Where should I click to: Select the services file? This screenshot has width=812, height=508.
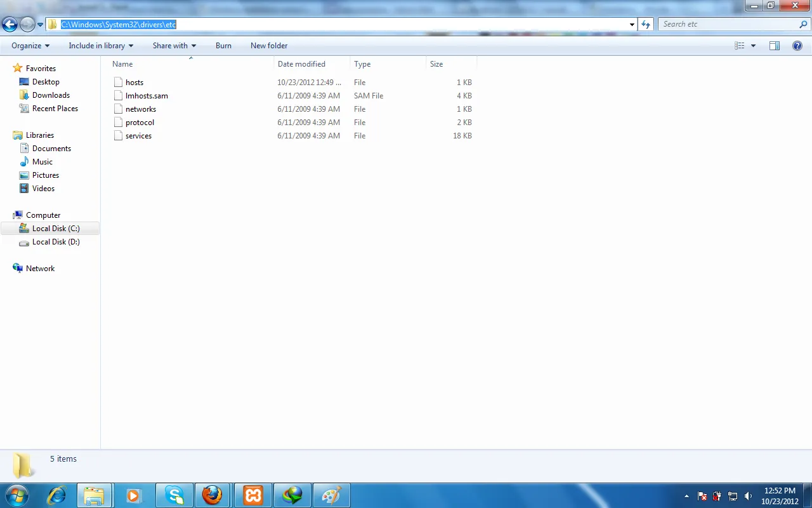pyautogui.click(x=138, y=136)
